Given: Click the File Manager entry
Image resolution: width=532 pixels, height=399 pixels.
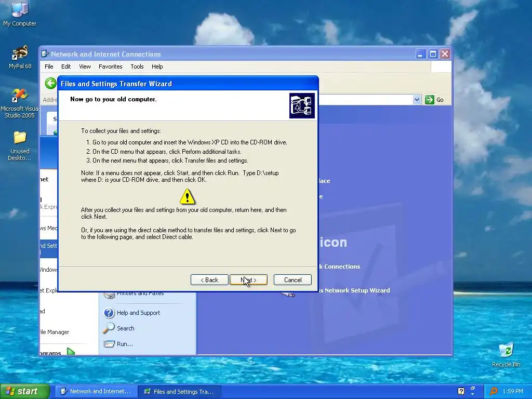Looking at the screenshot, I should click(x=54, y=332).
